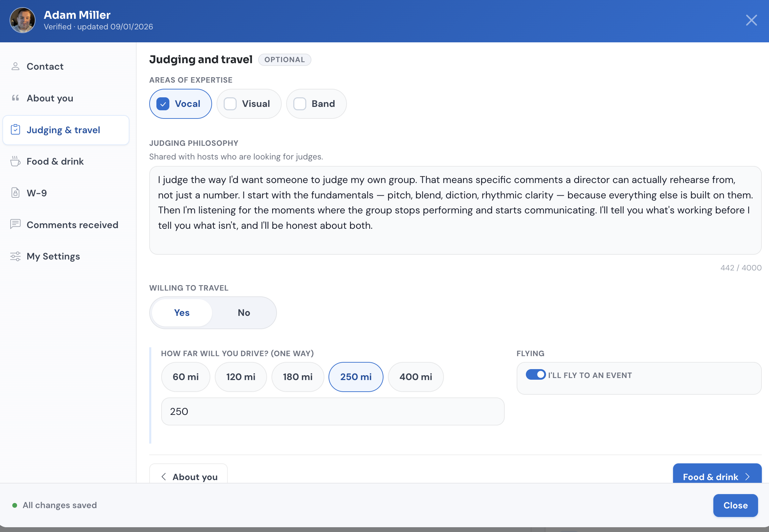Screen dimensions: 769x532
Task: Open the My Settings section
Action: 66,256
